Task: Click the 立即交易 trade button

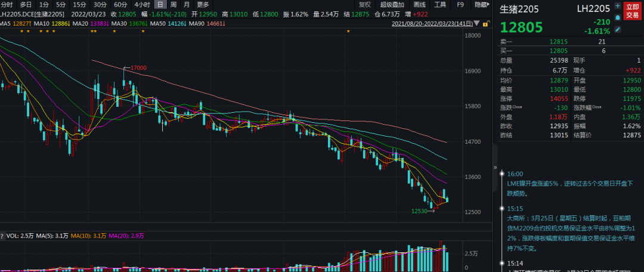Action: [632, 11]
